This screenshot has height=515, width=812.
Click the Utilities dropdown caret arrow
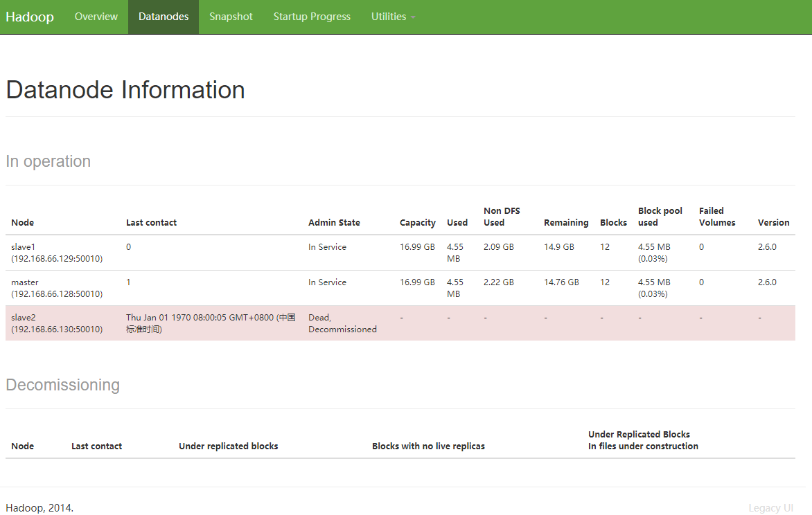413,17
